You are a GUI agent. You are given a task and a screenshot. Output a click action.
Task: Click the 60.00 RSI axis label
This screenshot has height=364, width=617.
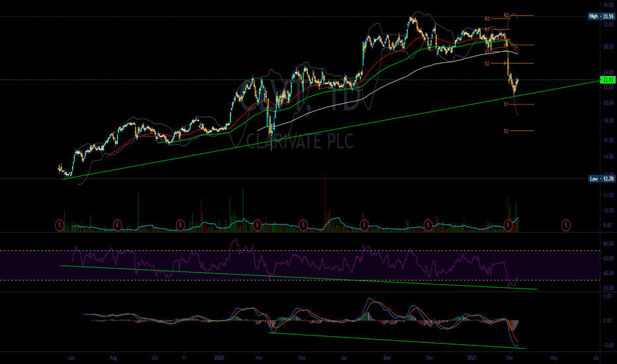pyautogui.click(x=608, y=259)
